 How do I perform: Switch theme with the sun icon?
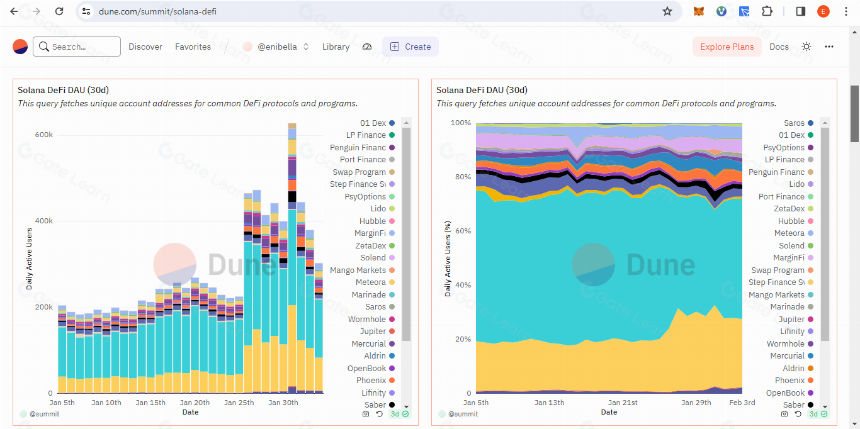tap(806, 47)
